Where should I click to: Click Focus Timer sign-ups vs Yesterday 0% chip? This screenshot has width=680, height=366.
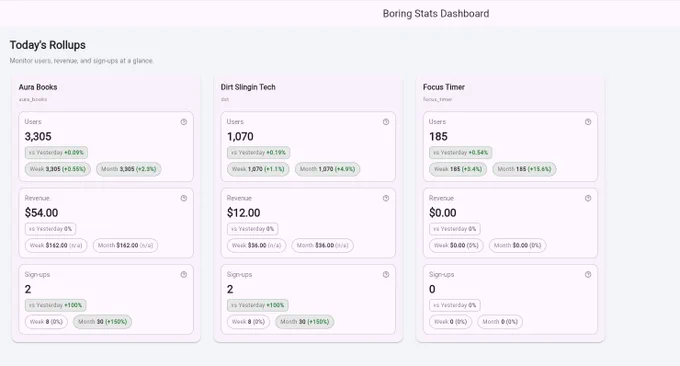click(x=454, y=305)
